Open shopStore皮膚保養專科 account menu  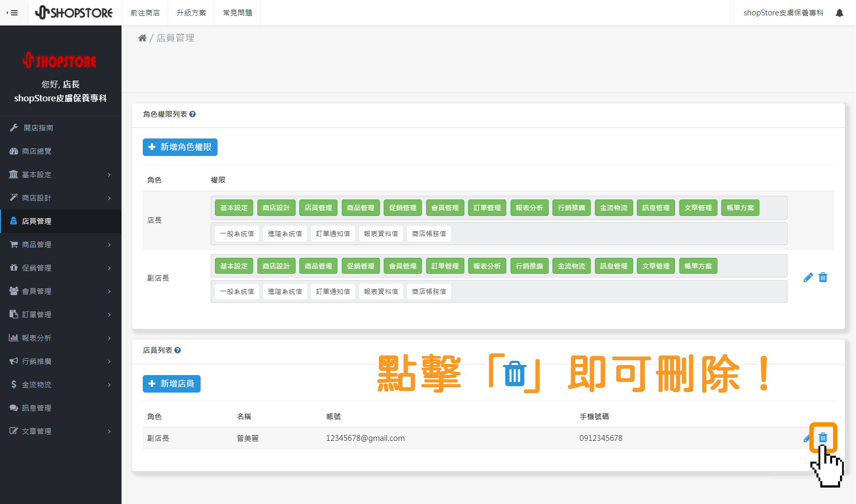point(783,13)
